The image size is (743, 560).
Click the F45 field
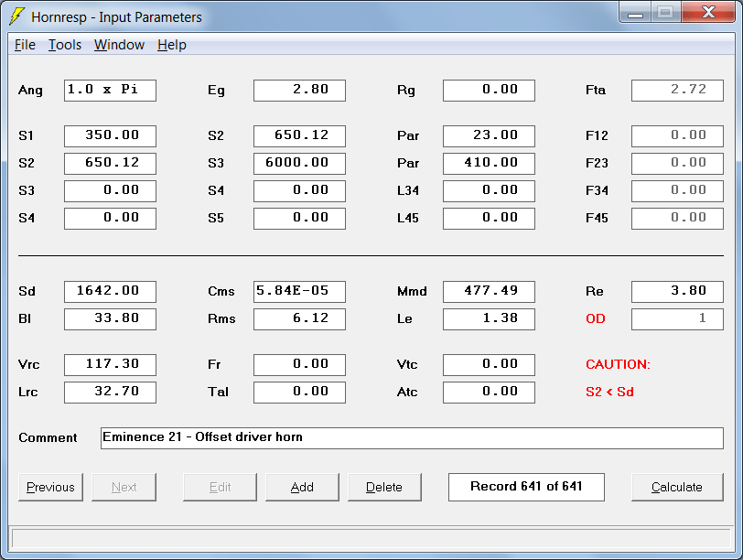[x=678, y=219]
